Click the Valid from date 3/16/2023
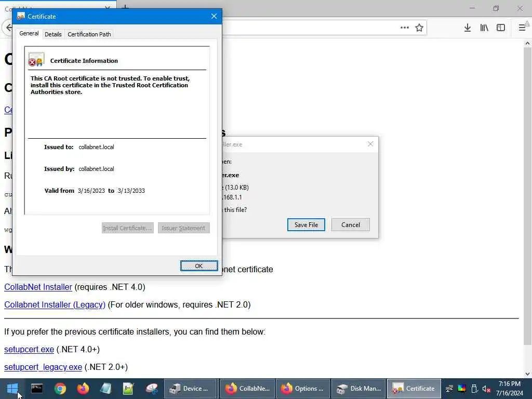532x399 pixels. pos(91,191)
